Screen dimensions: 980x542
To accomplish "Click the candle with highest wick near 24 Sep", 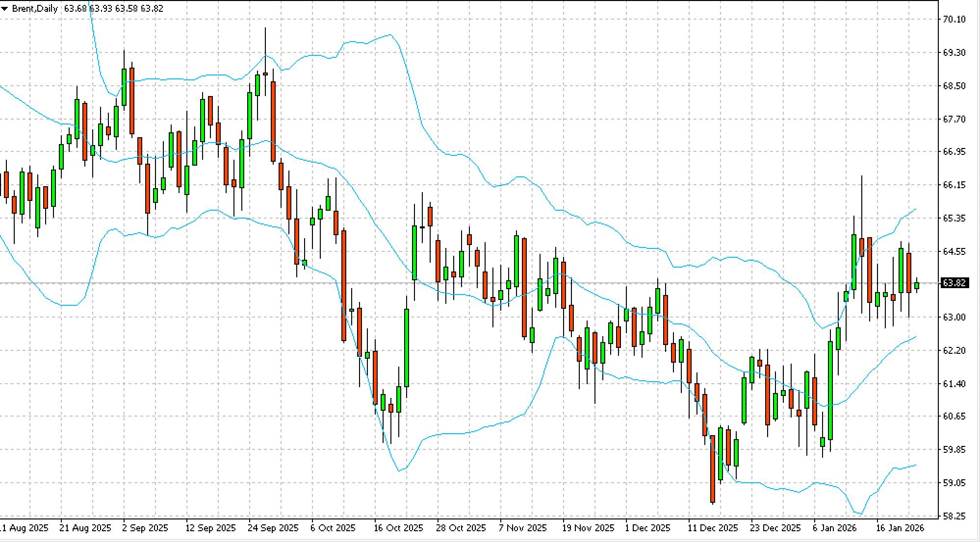I will click(265, 74).
